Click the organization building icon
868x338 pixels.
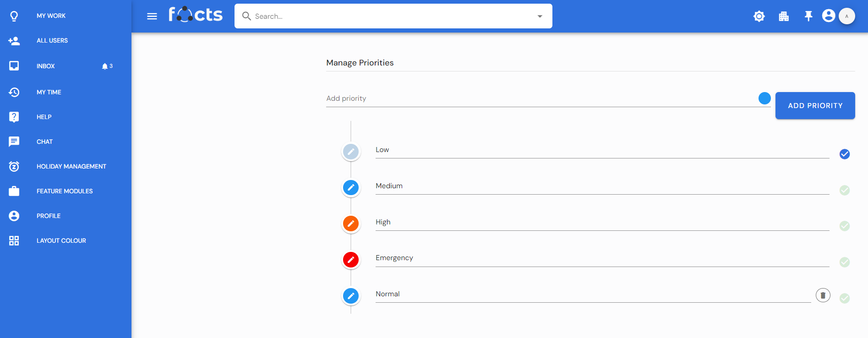(784, 16)
